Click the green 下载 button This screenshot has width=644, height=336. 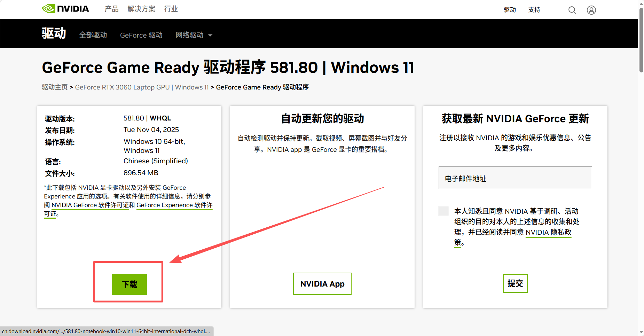tap(129, 284)
